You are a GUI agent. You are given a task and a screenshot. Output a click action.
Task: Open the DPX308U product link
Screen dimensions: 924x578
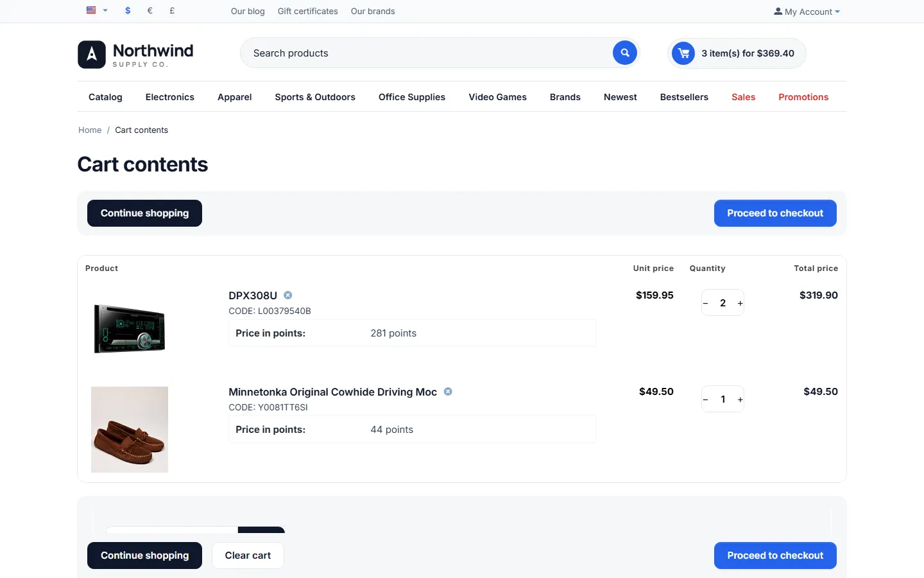253,295
